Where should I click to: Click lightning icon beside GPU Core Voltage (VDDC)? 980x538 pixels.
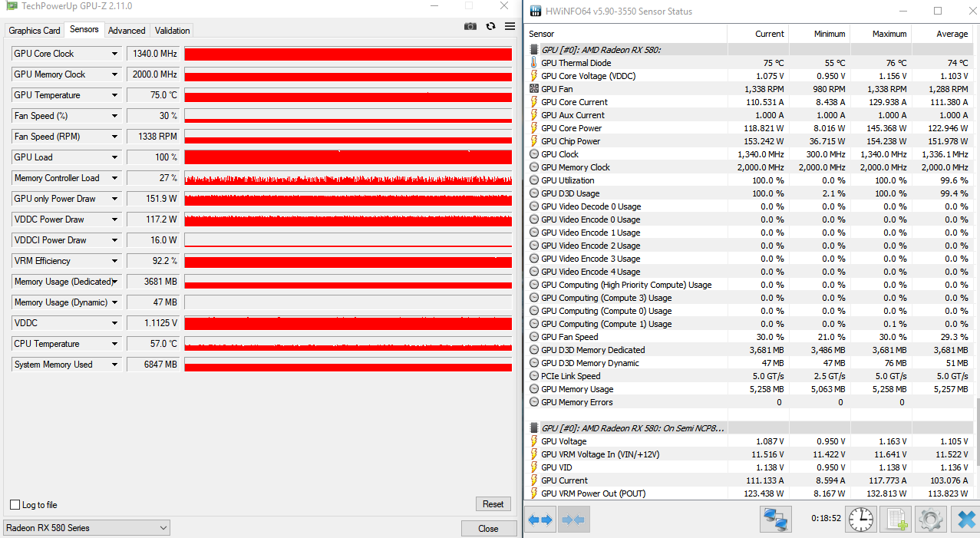(534, 76)
